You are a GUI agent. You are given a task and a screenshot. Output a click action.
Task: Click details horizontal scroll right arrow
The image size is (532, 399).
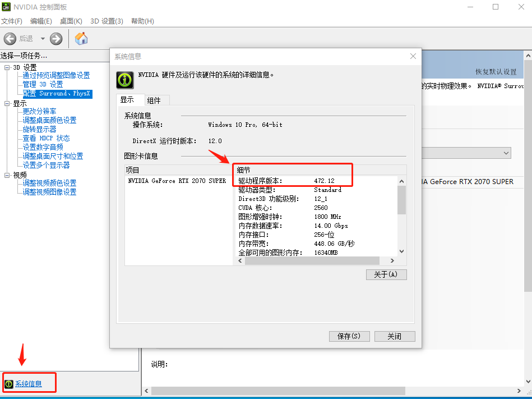tap(392, 260)
